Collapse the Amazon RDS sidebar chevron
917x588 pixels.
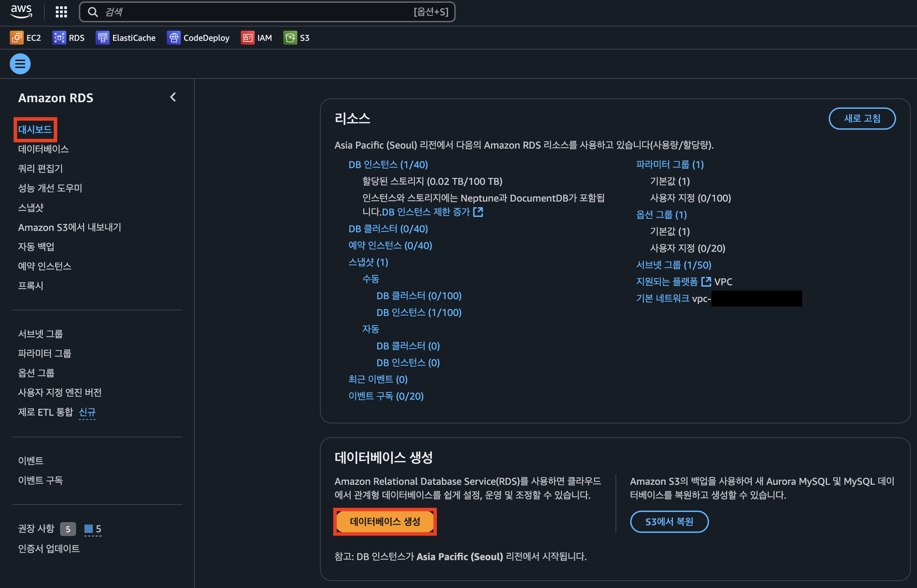click(173, 97)
